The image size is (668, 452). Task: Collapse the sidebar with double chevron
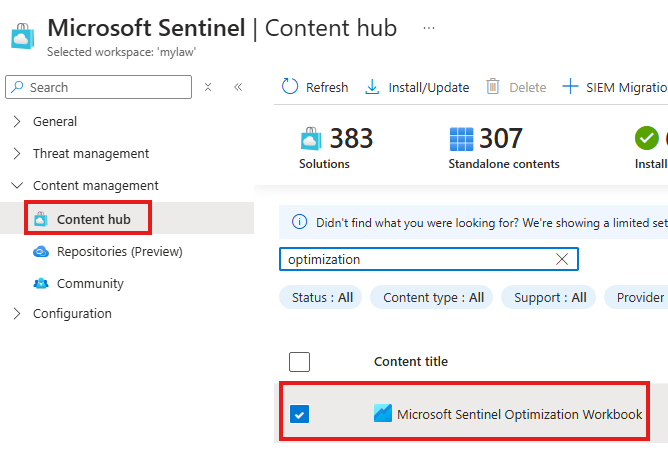[x=238, y=87]
